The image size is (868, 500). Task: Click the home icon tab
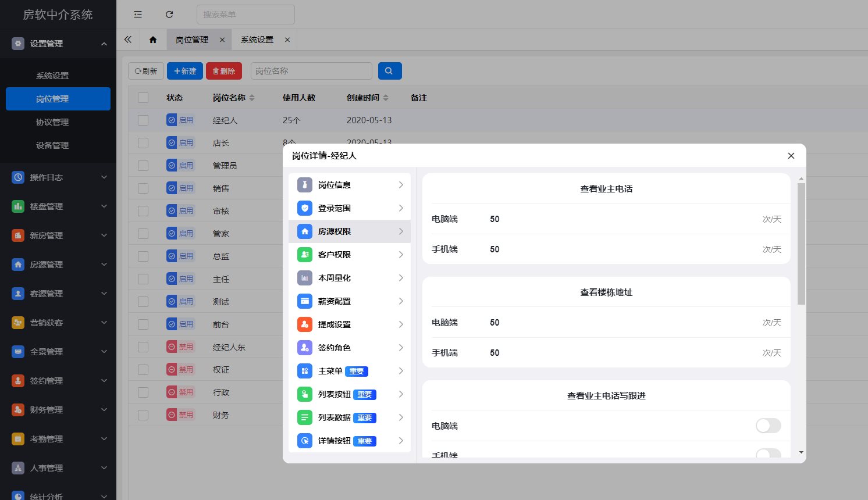pos(153,40)
